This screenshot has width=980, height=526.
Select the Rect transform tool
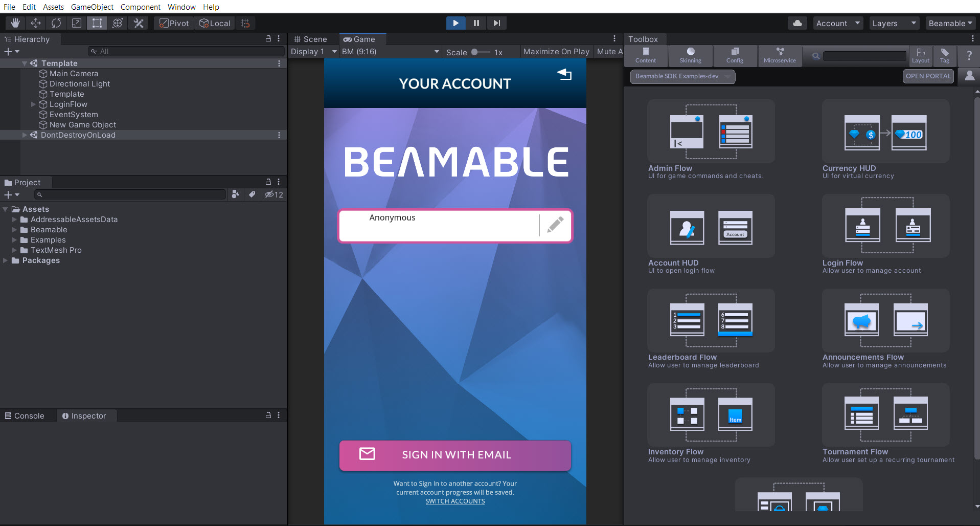tap(97, 23)
